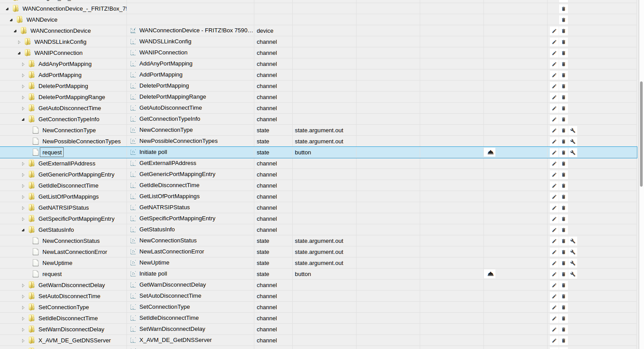Click pencil icon for WANIPConnection row
644x349 pixels.
point(554,53)
